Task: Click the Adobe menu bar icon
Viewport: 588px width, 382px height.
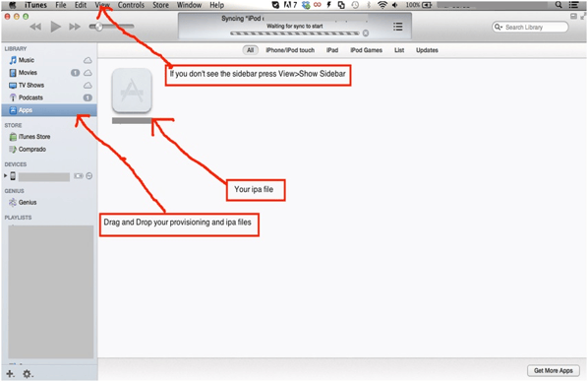Action: click(290, 5)
